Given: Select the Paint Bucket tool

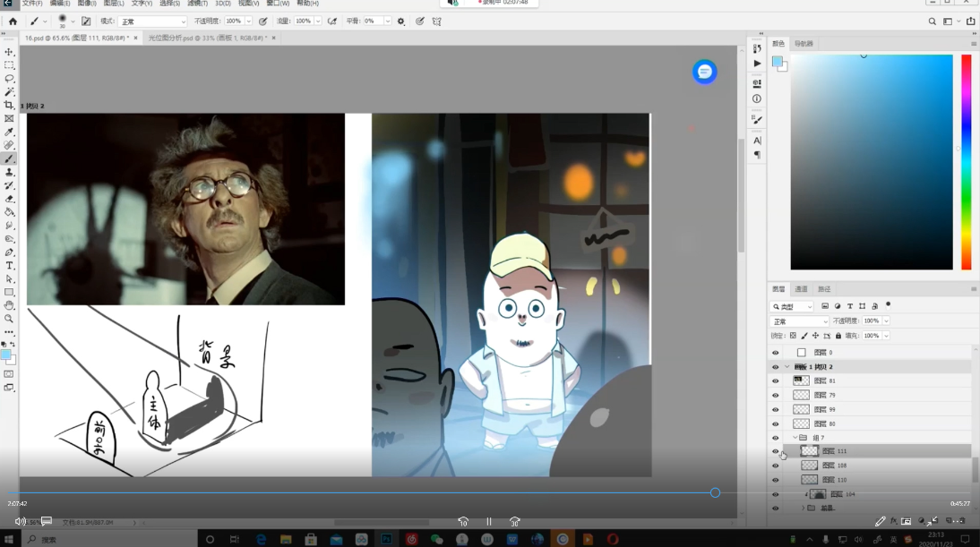Looking at the screenshot, I should click(9, 212).
